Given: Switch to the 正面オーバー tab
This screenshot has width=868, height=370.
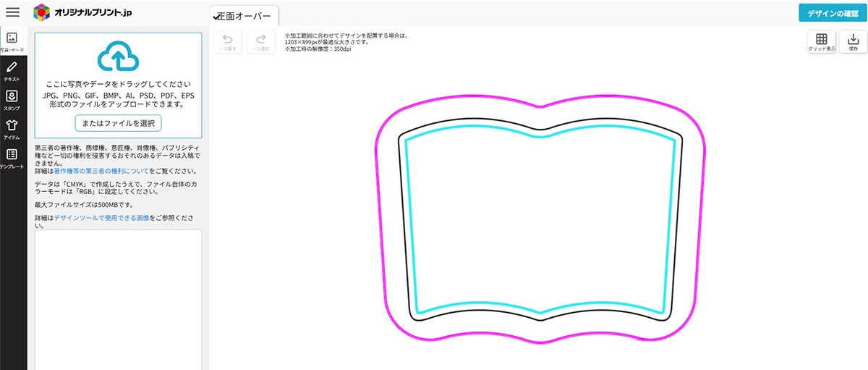Looking at the screenshot, I should click(244, 16).
